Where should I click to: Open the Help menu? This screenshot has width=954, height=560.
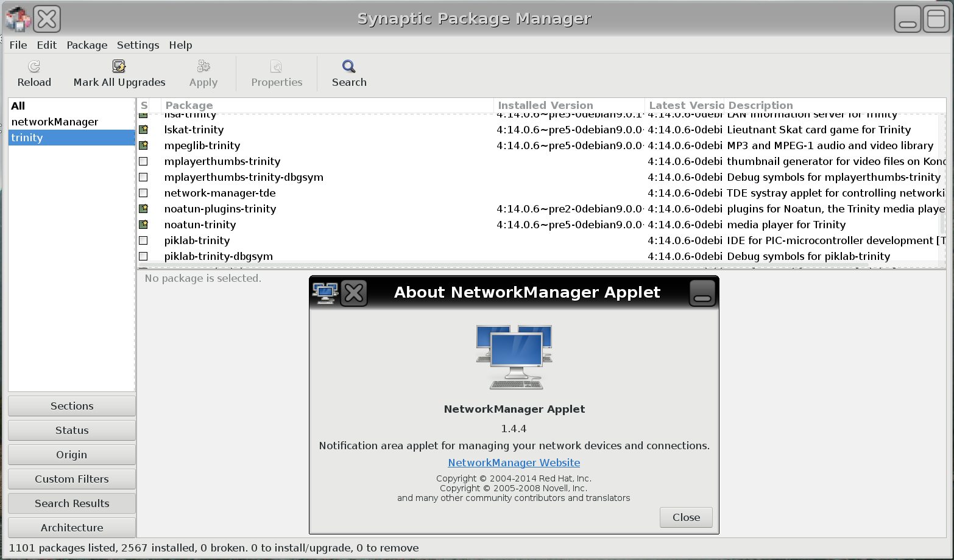coord(180,45)
